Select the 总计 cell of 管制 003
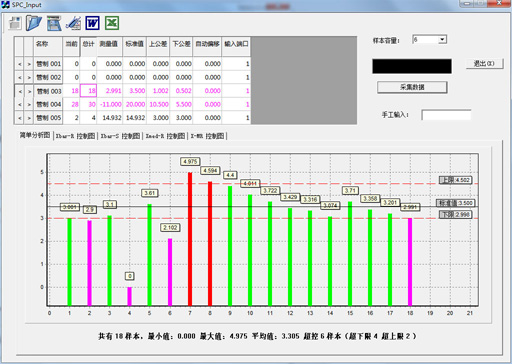The width and height of the screenshot is (512, 364). pyautogui.click(x=88, y=91)
